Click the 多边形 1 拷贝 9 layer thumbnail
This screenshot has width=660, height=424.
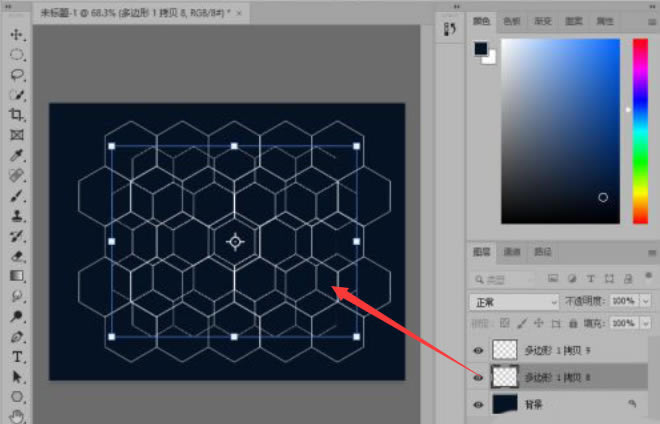[x=505, y=350]
